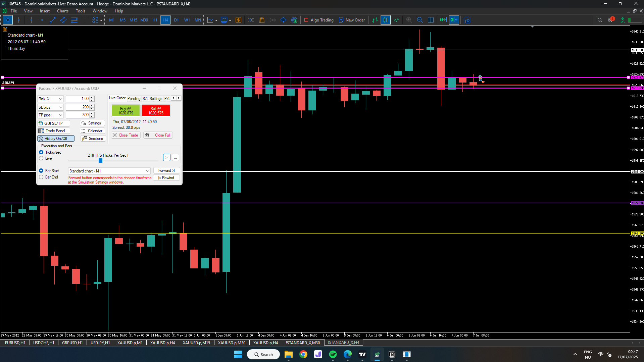The width and height of the screenshot is (644, 362).
Task: Take a chart screenshot with camera icon
Action: [467, 20]
